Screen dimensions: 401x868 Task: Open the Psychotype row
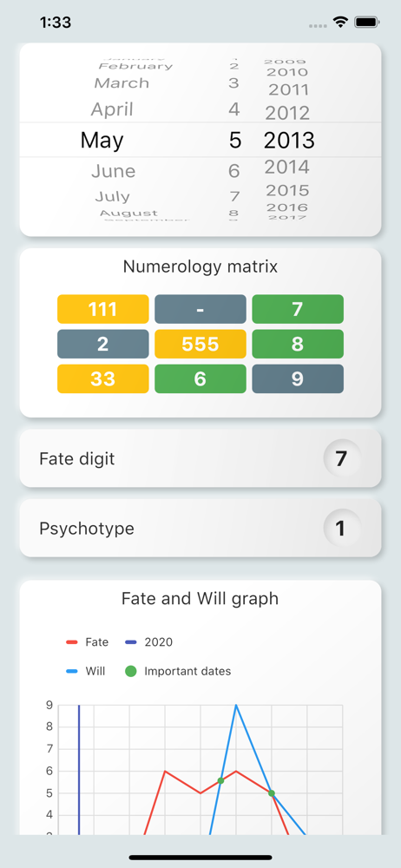coord(200,528)
